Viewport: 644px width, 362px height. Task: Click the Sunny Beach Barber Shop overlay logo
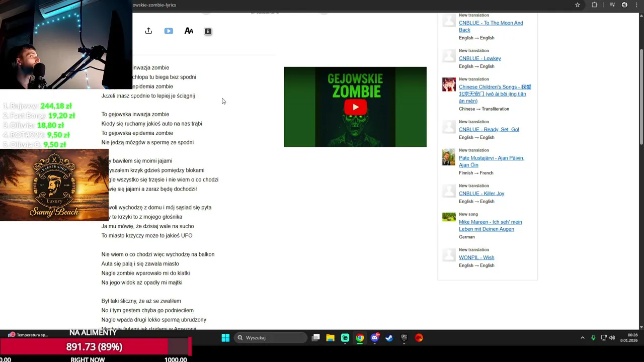click(x=54, y=185)
